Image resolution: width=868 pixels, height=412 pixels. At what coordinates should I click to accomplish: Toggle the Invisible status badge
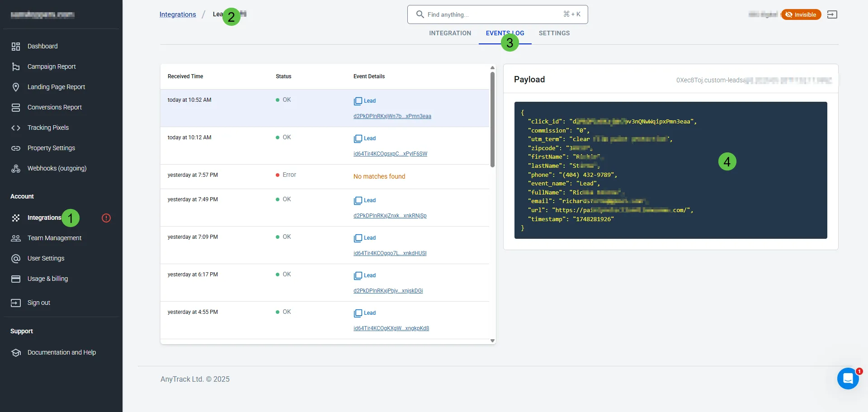pyautogui.click(x=801, y=14)
